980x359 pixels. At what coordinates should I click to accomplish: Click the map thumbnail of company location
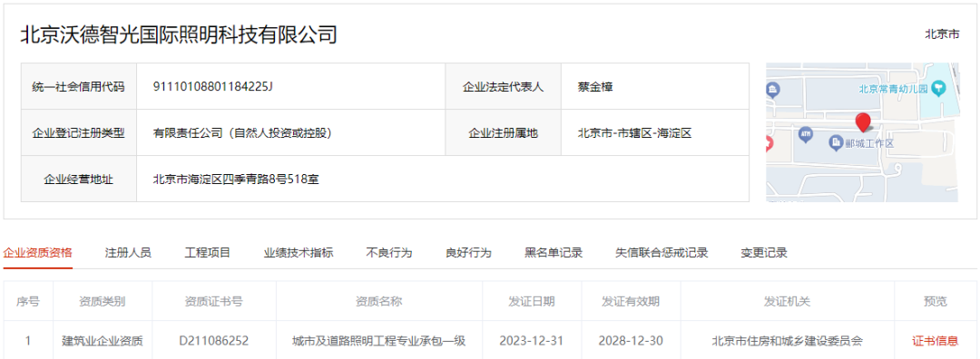coord(863,132)
